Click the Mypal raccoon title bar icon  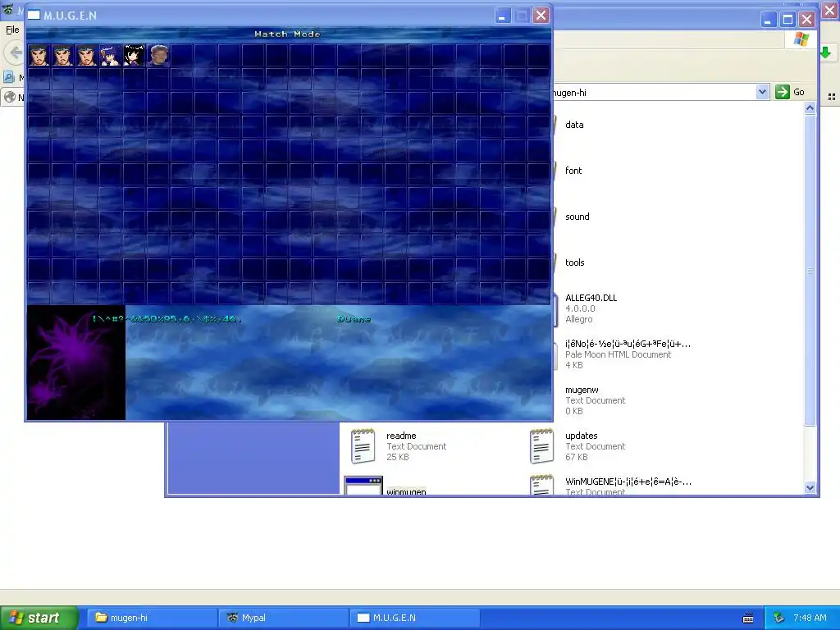8,9
